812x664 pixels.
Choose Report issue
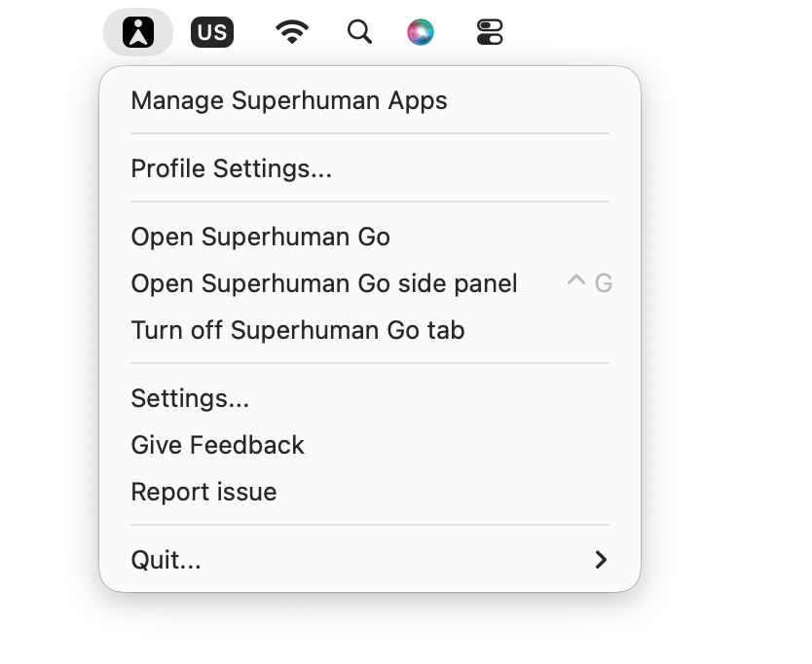(370, 492)
